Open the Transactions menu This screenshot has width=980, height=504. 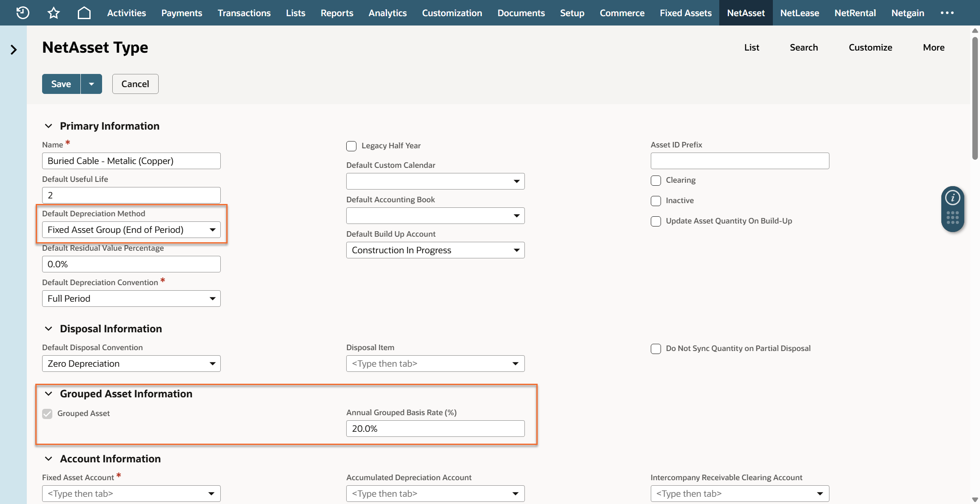click(x=244, y=13)
